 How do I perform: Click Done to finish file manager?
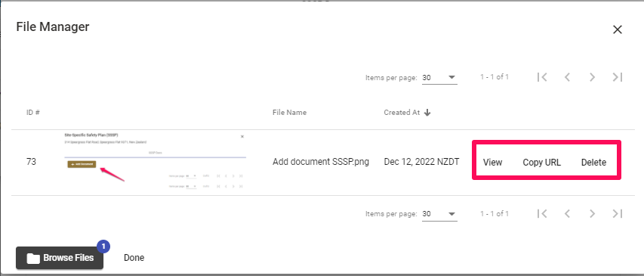[x=134, y=258]
